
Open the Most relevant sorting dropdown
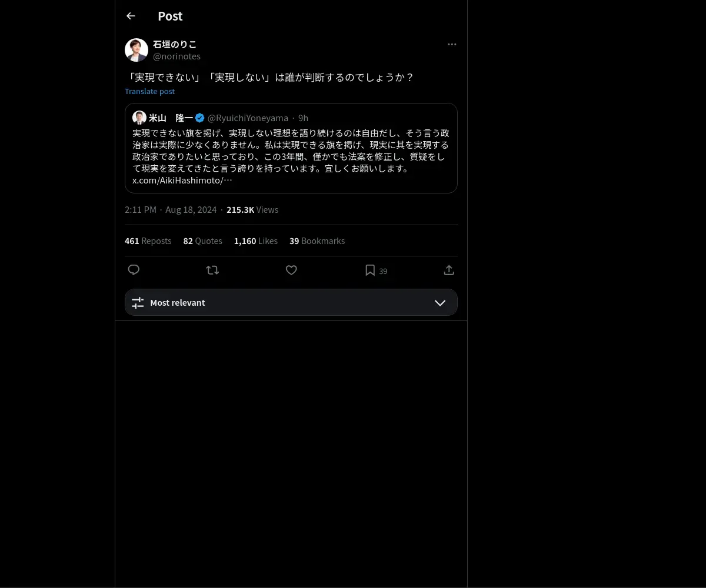[x=291, y=302]
